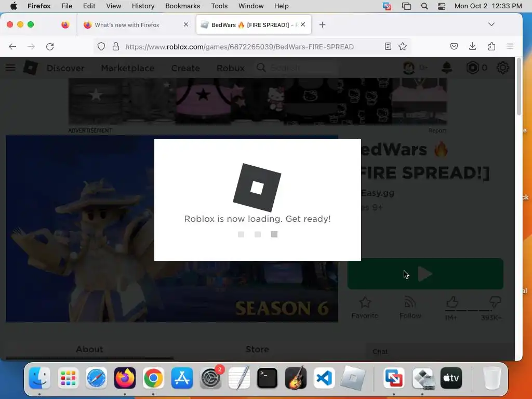This screenshot has width=532, height=399.
Task: Open Launchpad from the Dock
Action: pyautogui.click(x=68, y=378)
